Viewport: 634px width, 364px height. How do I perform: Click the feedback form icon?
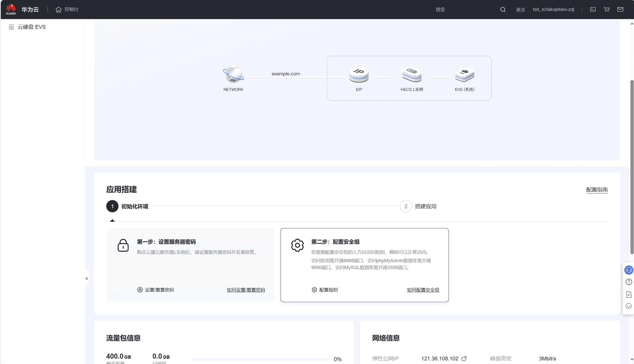pos(628,294)
